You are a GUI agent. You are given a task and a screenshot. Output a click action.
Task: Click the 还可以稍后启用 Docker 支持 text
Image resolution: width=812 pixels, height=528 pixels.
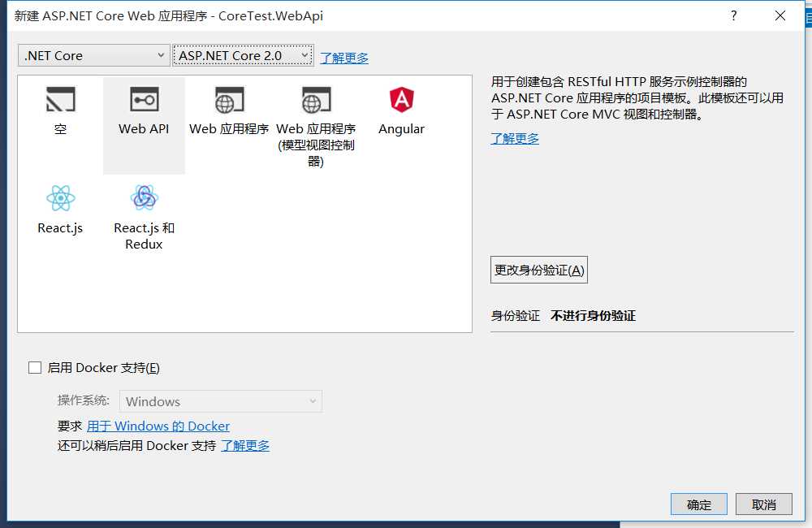pos(136,446)
